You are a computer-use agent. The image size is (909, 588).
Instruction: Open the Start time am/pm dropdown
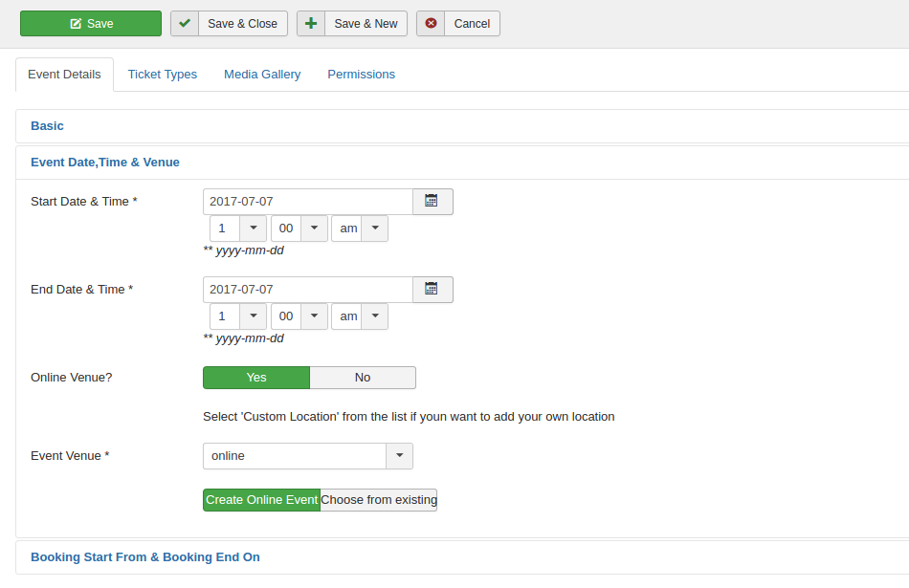pos(374,229)
